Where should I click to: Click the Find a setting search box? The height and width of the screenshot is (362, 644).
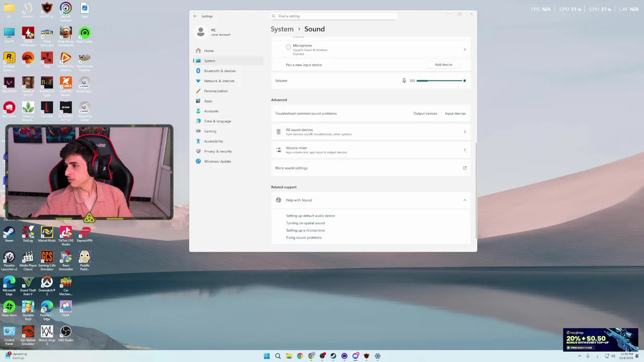(333, 16)
